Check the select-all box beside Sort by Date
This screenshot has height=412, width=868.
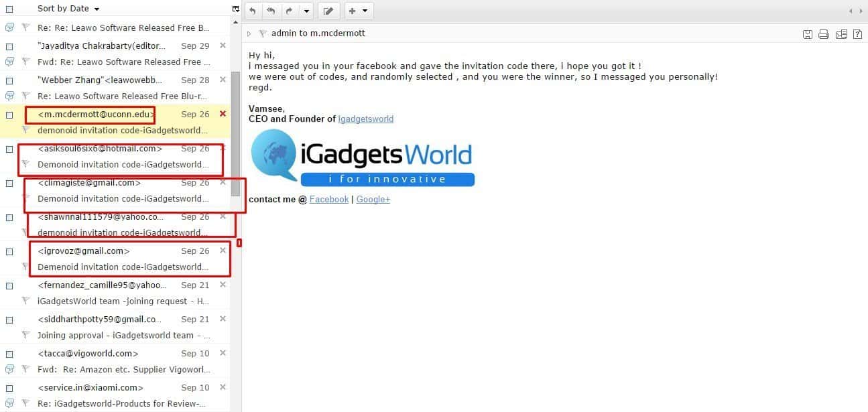[9, 9]
